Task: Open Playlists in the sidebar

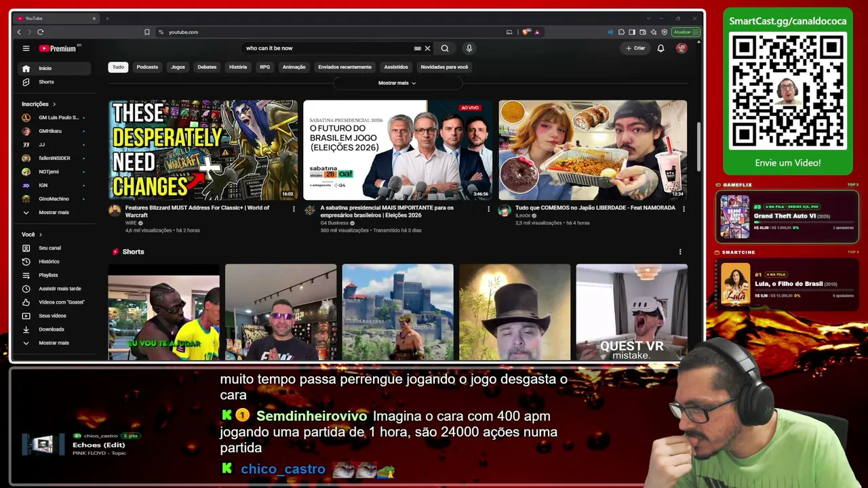Action: [56, 275]
